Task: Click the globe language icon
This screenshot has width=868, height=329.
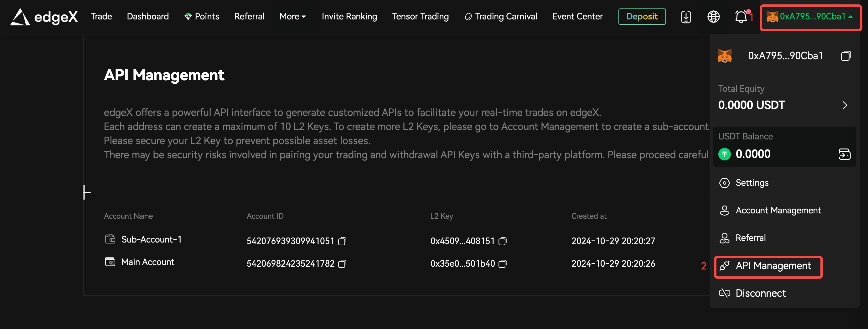Action: pyautogui.click(x=713, y=17)
